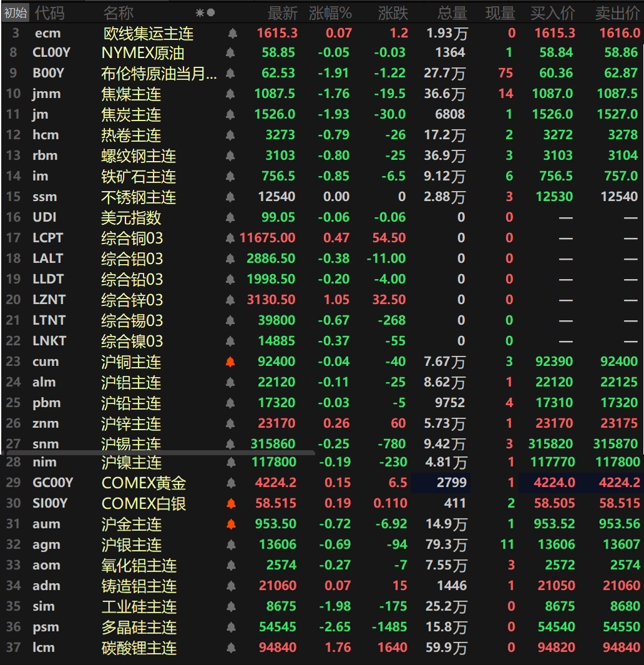Viewport: 644px width, 665px height.
Task: Select the 初始 tab at top left
Action: coord(15,12)
